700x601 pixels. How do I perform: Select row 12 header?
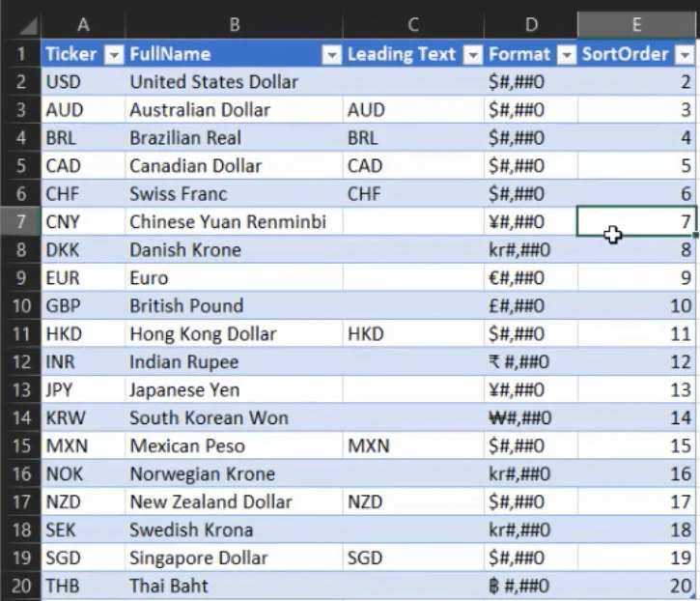(20, 361)
